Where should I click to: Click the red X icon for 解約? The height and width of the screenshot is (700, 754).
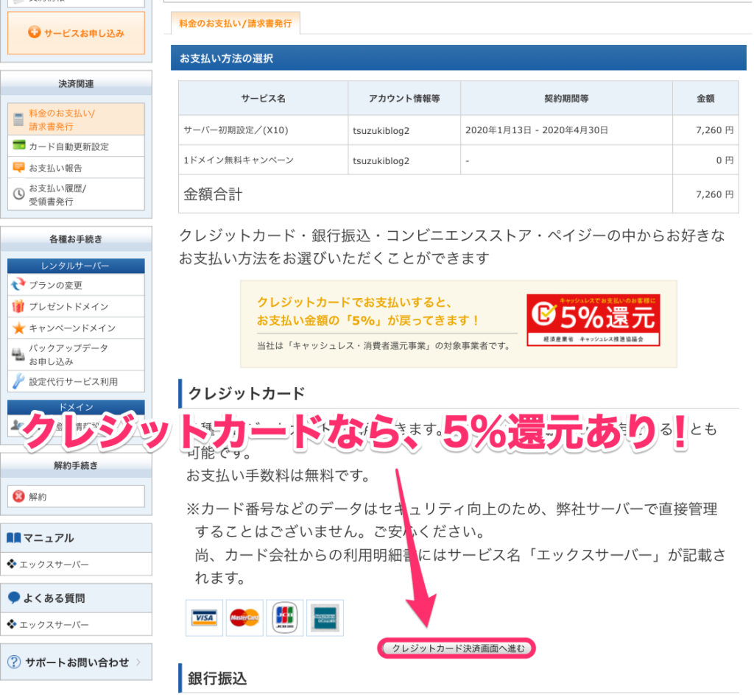18,496
